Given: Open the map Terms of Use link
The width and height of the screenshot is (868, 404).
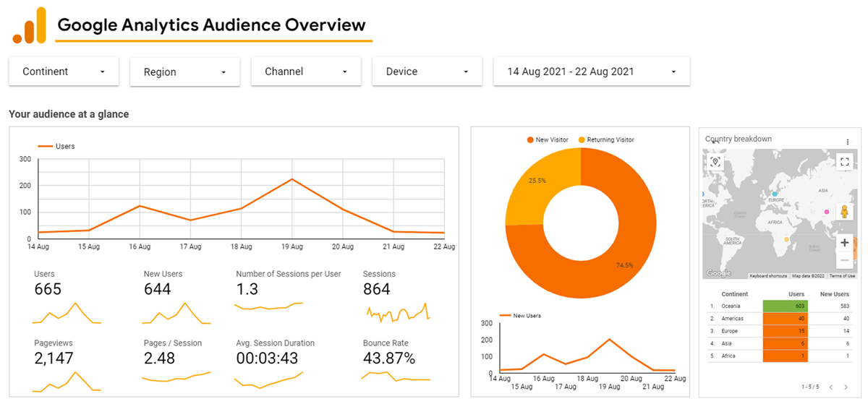Looking at the screenshot, I should pos(842,276).
